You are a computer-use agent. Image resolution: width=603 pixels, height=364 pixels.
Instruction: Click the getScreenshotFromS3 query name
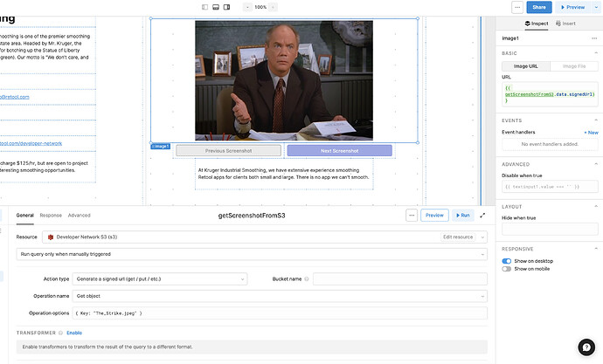(252, 216)
